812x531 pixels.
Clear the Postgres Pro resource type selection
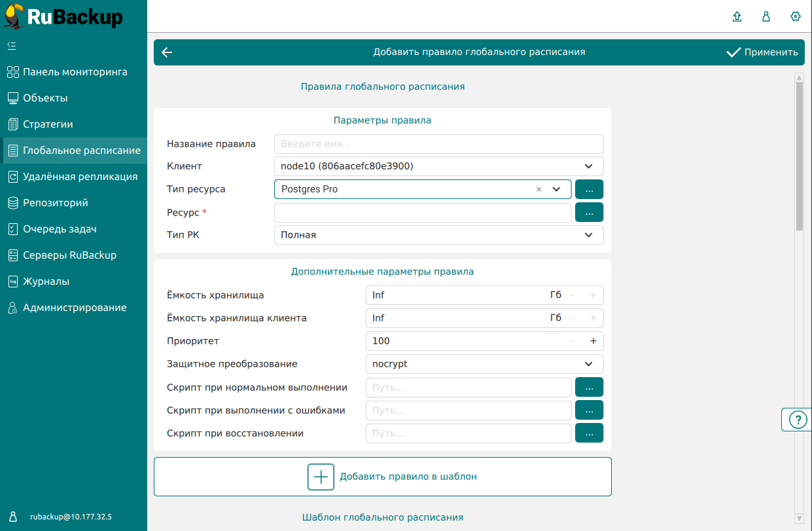pos(539,189)
